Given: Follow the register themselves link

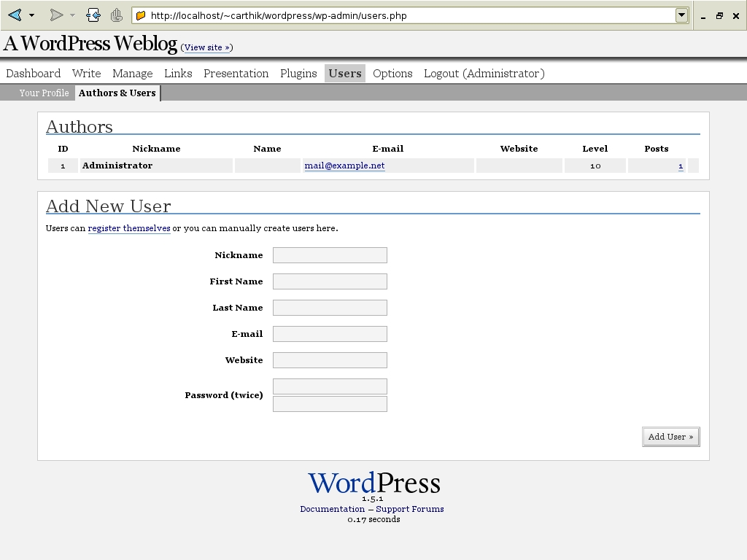Looking at the screenshot, I should pyautogui.click(x=129, y=228).
